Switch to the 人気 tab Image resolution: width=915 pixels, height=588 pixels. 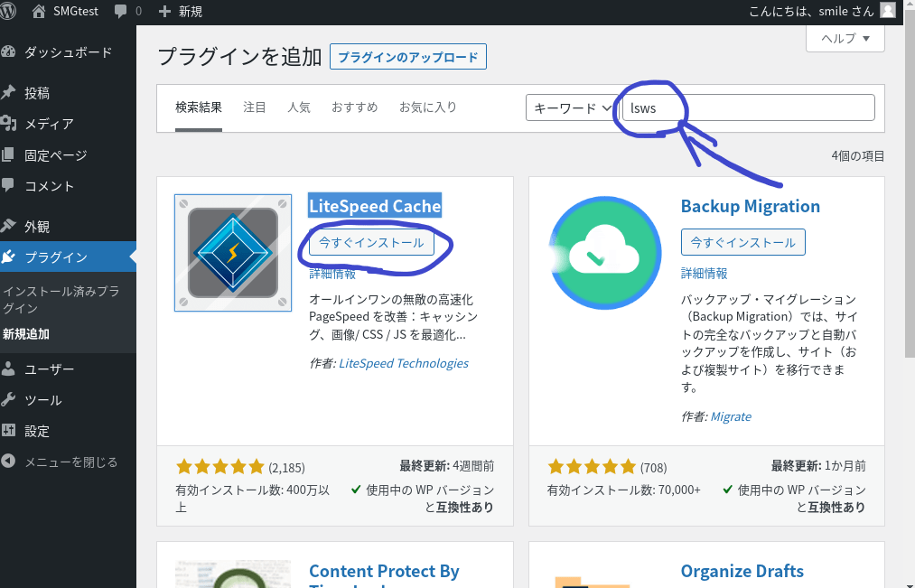coord(299,107)
